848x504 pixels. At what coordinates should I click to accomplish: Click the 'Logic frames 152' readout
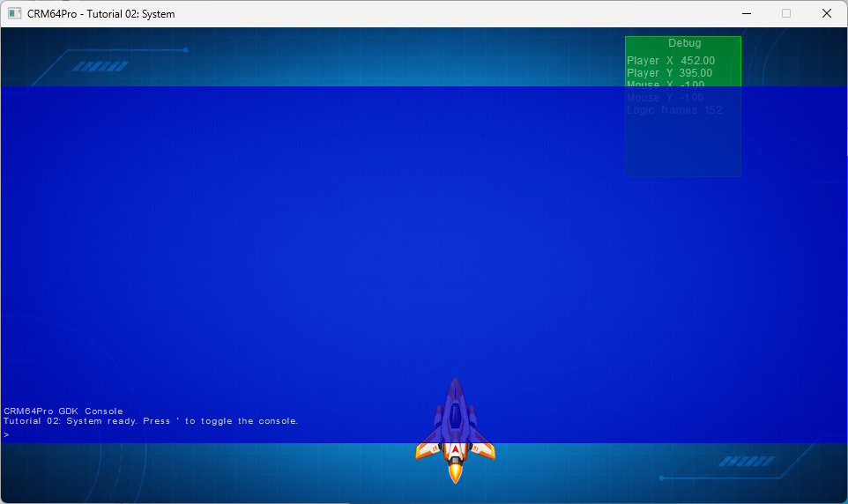pos(674,110)
